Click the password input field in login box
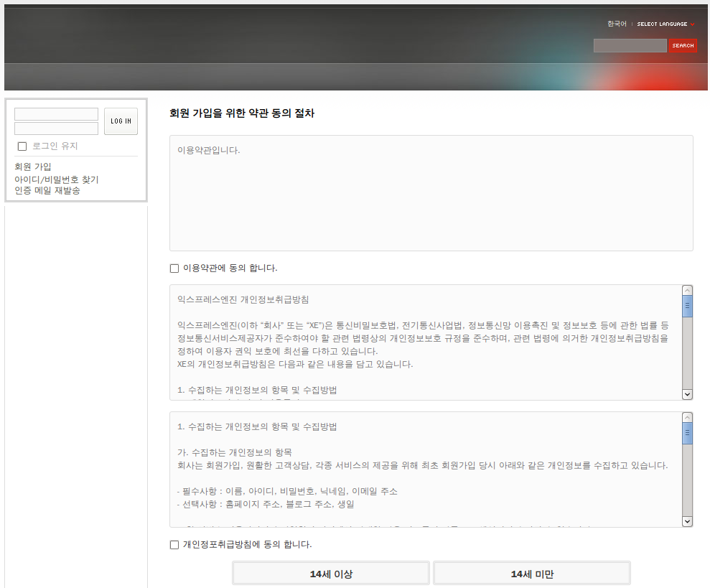This screenshot has width=710, height=588. 56,129
